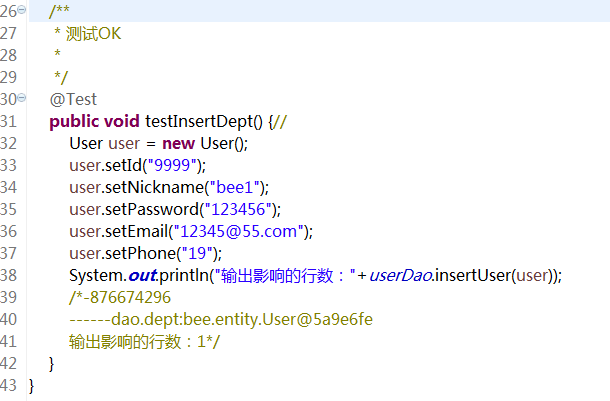The height and width of the screenshot is (401, 610).
Task: Collapse the method fold at line 30
Action: (x=22, y=97)
